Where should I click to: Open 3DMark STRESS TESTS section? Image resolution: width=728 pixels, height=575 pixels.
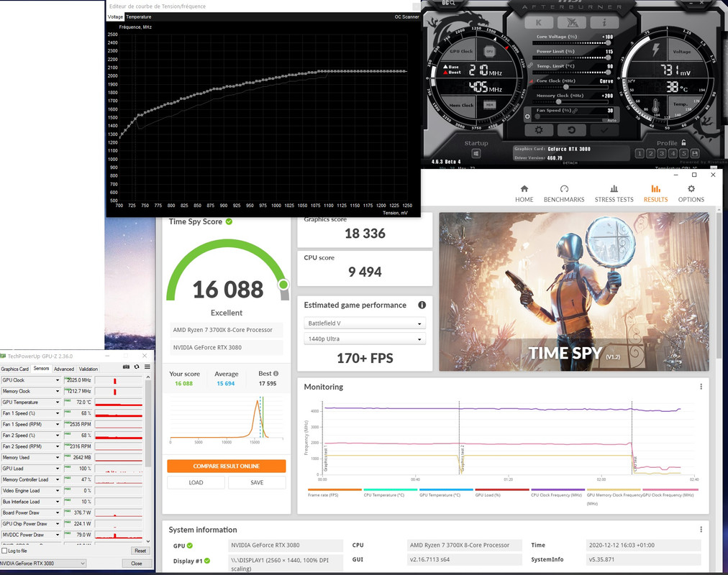tap(614, 193)
